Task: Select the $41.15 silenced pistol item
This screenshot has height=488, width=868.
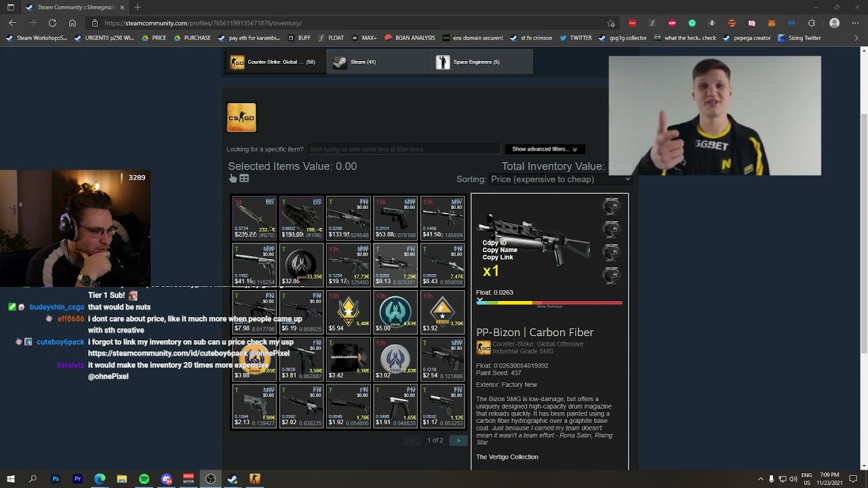Action: coord(254,265)
